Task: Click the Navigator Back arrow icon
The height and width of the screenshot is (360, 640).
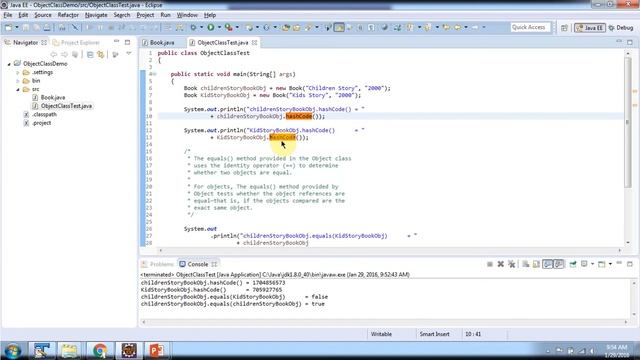Action: [x=53, y=54]
